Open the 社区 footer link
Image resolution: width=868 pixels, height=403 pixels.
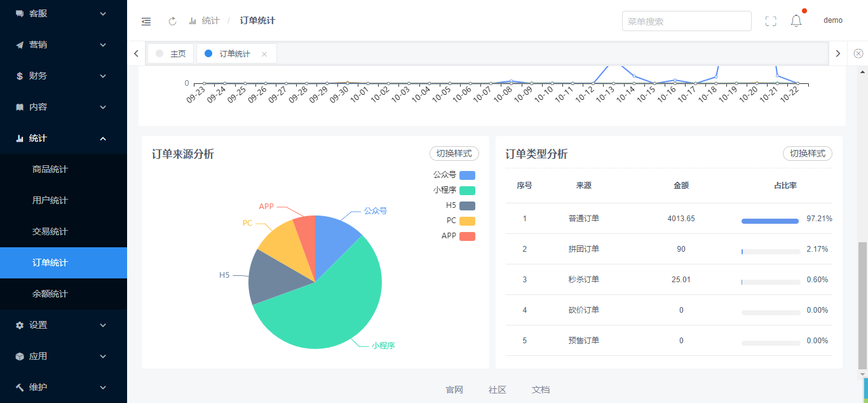(497, 390)
